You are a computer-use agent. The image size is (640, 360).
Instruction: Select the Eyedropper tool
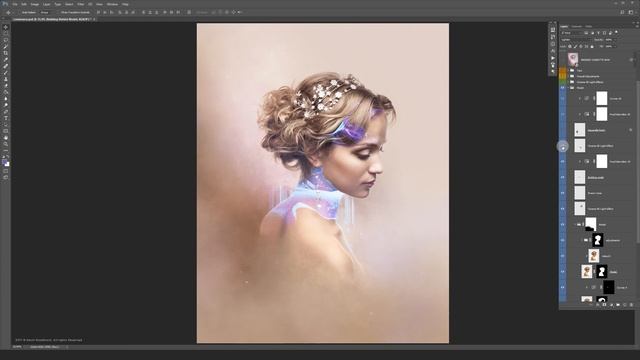[x=6, y=60]
